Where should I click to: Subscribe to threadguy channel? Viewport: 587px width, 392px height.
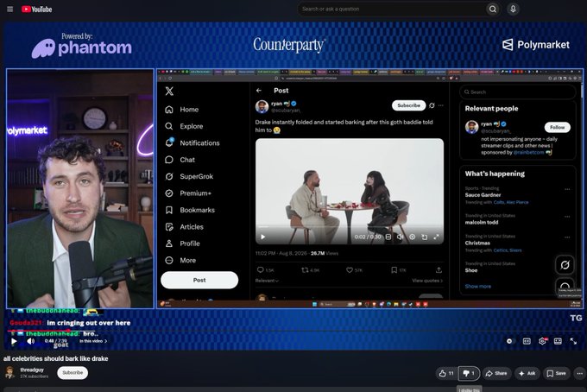tap(73, 372)
